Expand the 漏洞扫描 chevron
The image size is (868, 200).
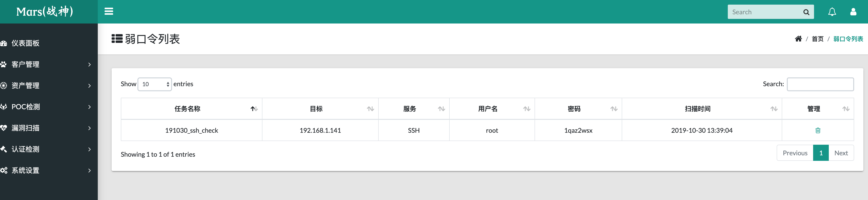(89, 128)
